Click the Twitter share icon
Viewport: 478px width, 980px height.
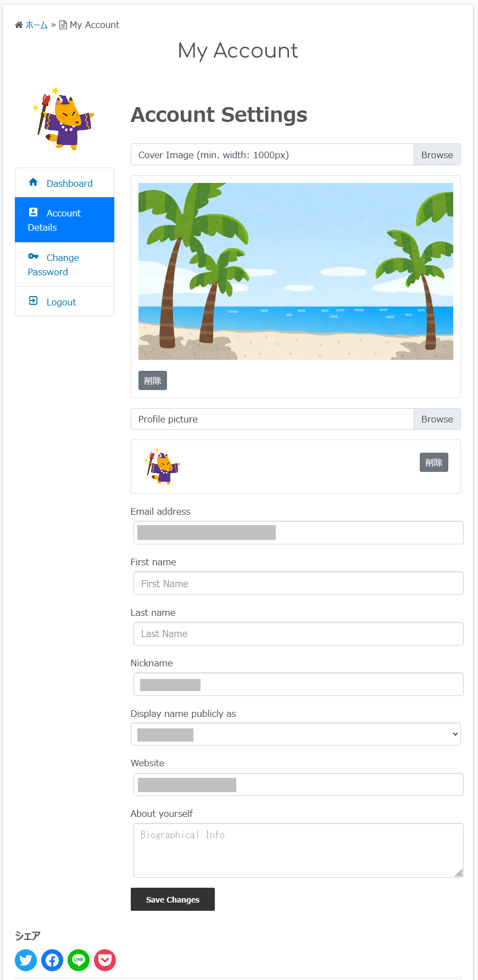coord(26,960)
